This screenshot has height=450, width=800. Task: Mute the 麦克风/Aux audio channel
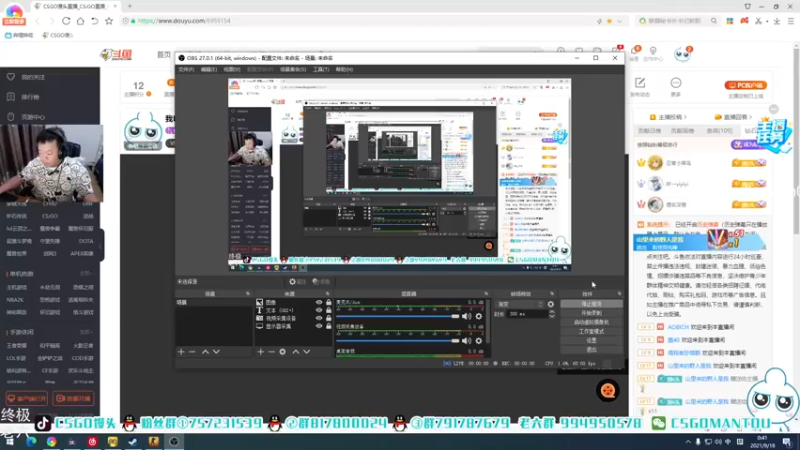[x=466, y=316]
